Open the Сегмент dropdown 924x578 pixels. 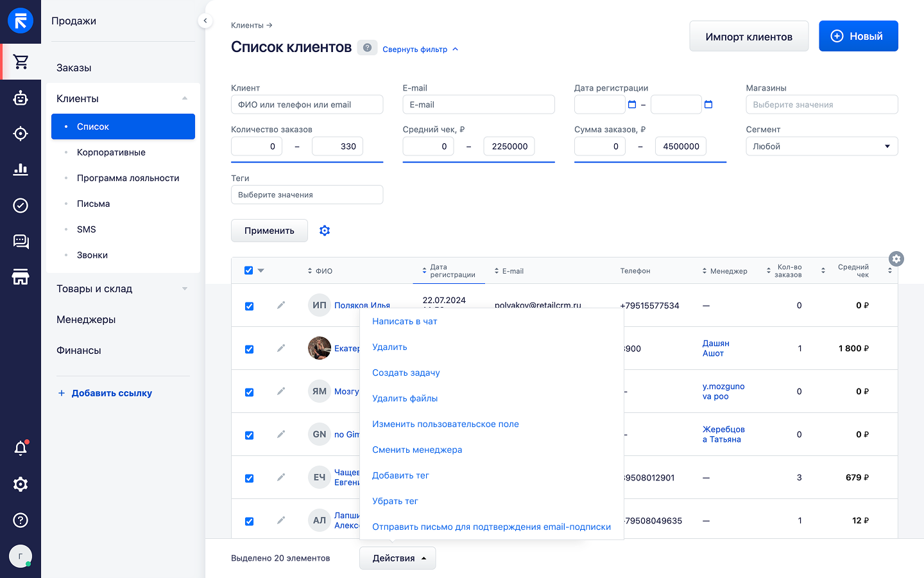(x=821, y=146)
